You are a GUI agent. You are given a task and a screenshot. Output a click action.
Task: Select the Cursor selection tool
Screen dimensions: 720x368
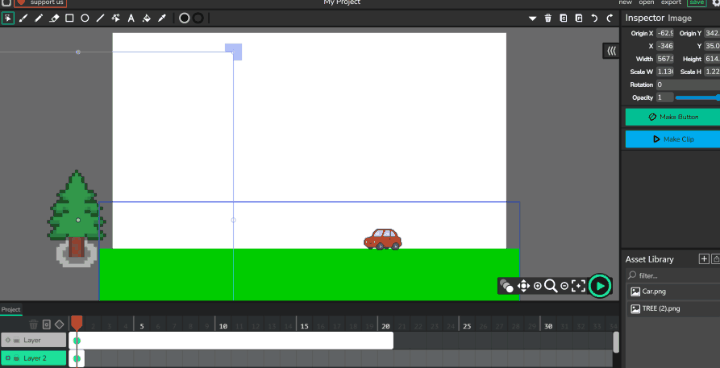[8, 18]
